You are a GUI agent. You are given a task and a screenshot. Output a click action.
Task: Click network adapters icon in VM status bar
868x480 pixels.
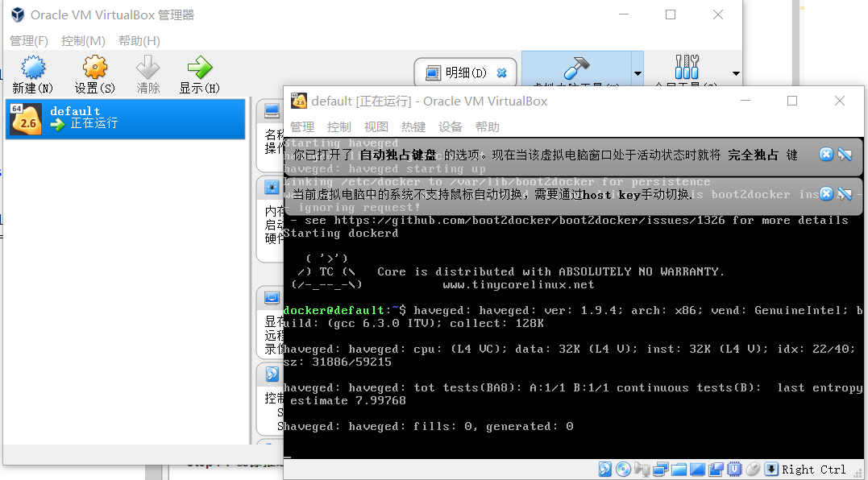[x=660, y=470]
